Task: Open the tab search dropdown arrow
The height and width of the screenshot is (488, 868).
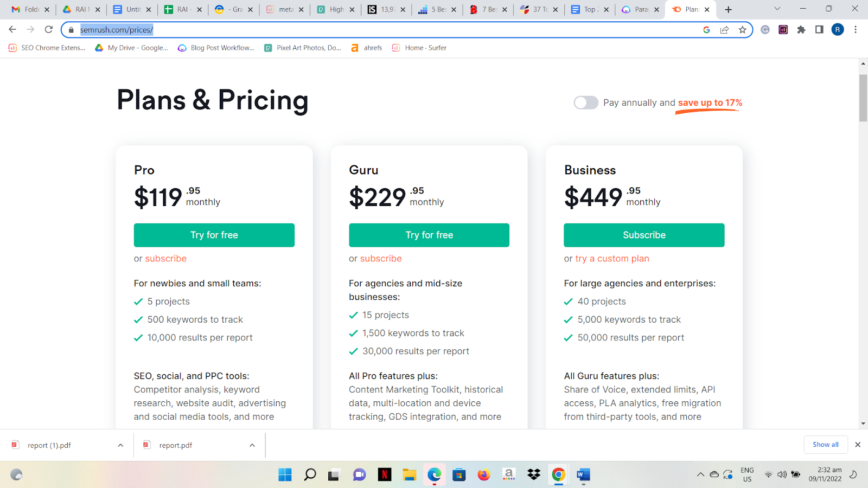Action: tap(777, 9)
